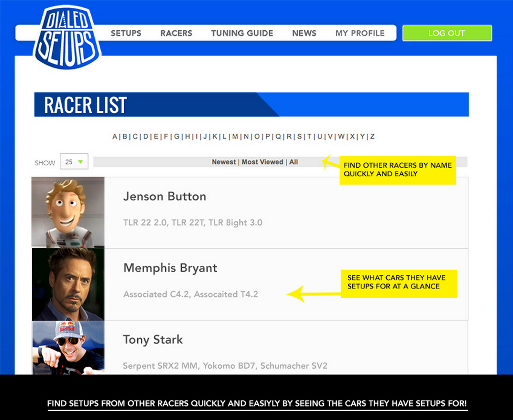The width and height of the screenshot is (513, 420).
Task: Filter racers by letter O
Action: (257, 137)
